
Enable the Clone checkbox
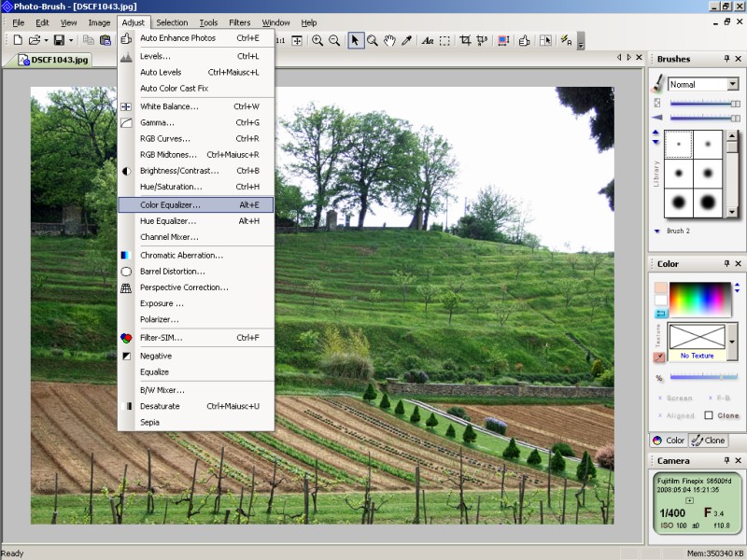[x=709, y=415]
